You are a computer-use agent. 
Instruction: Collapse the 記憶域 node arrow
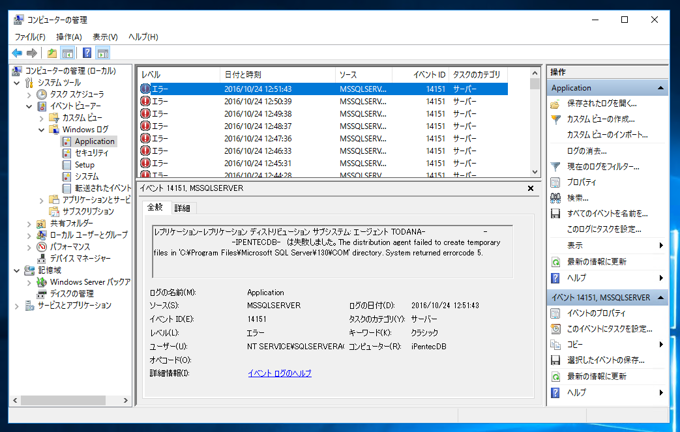coord(17,271)
